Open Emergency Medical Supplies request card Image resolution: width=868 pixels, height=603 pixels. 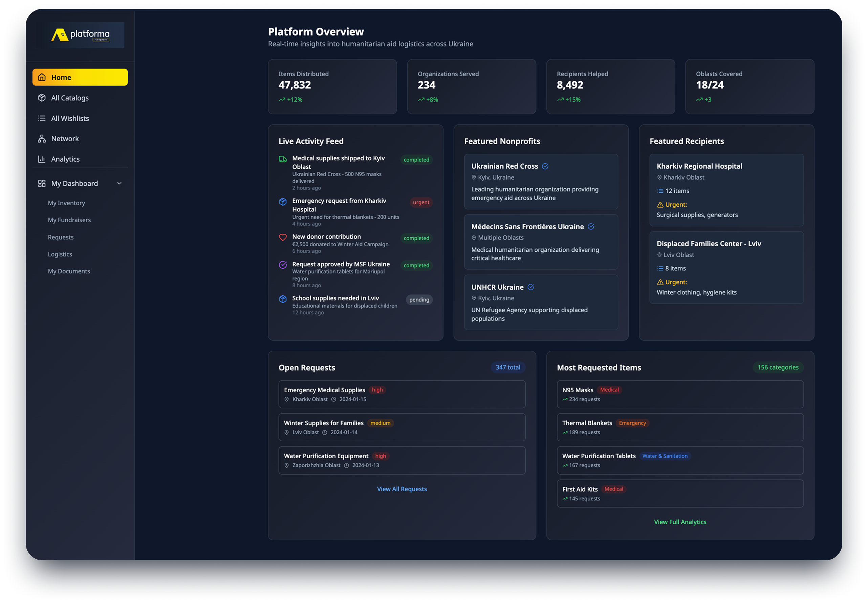[402, 394]
